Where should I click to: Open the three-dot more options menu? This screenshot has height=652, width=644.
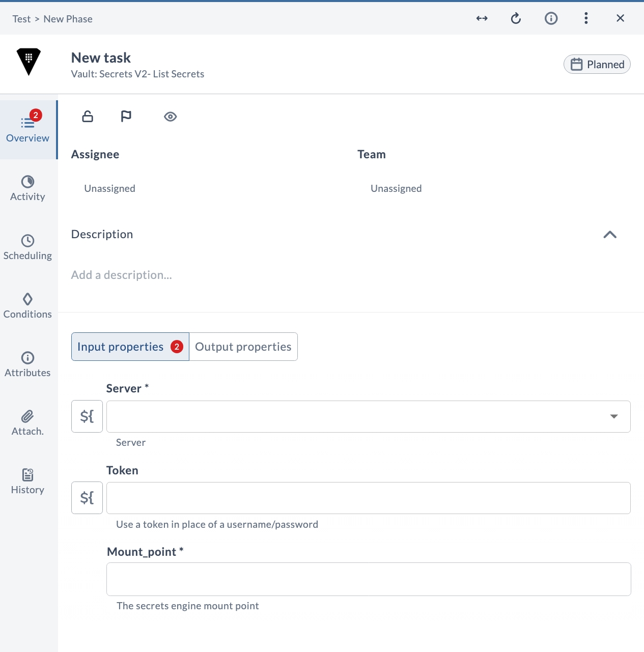[586, 18]
